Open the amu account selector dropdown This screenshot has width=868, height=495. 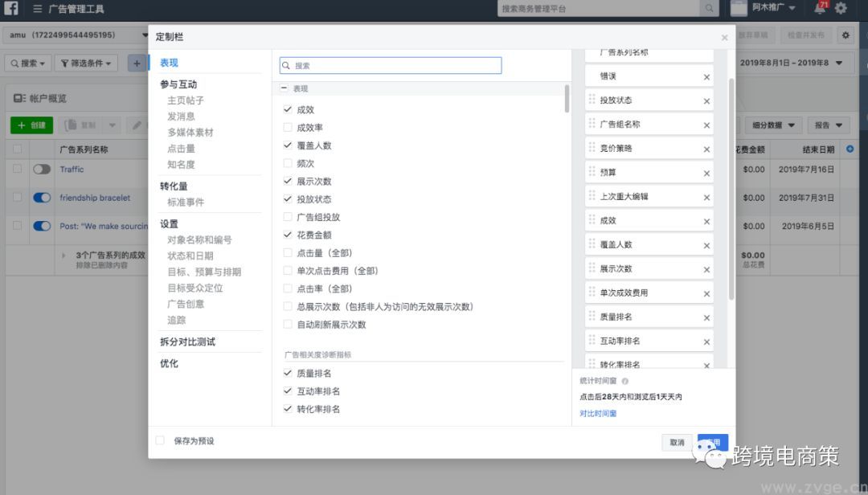click(x=72, y=35)
